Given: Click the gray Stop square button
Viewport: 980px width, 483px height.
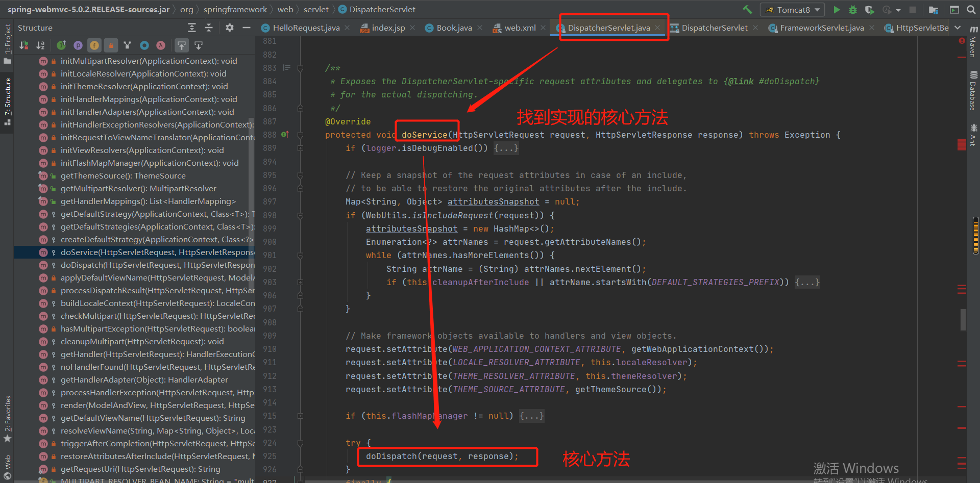Looking at the screenshot, I should pyautogui.click(x=913, y=9).
